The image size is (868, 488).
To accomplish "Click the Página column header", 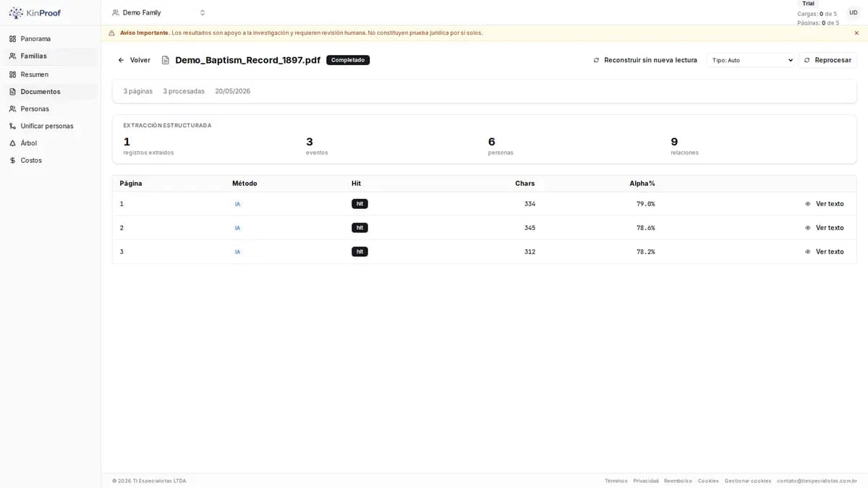I will 131,184.
